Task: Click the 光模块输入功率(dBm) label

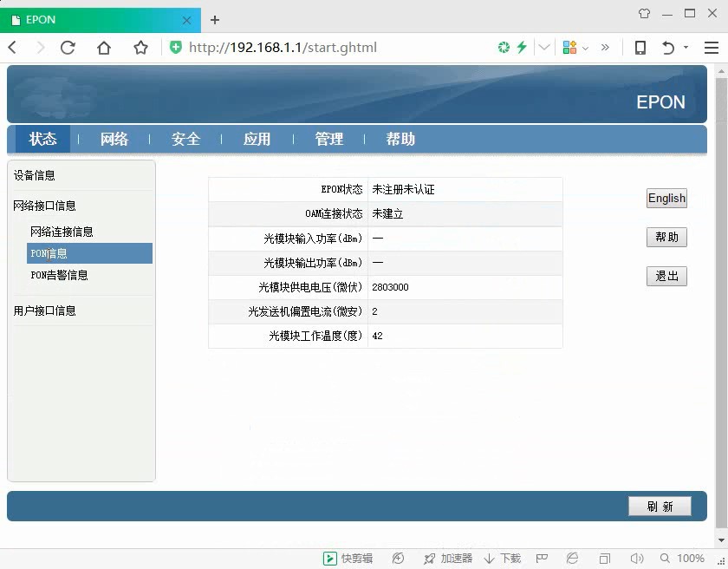Action: tap(313, 239)
